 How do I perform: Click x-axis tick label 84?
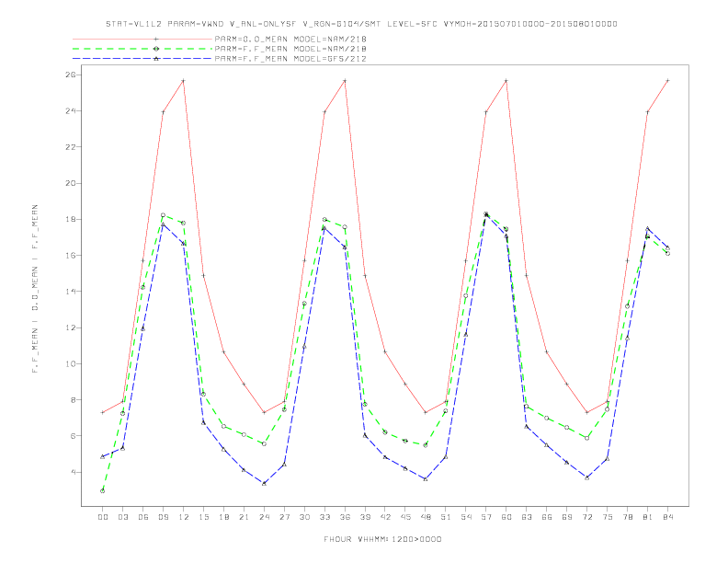point(667,517)
